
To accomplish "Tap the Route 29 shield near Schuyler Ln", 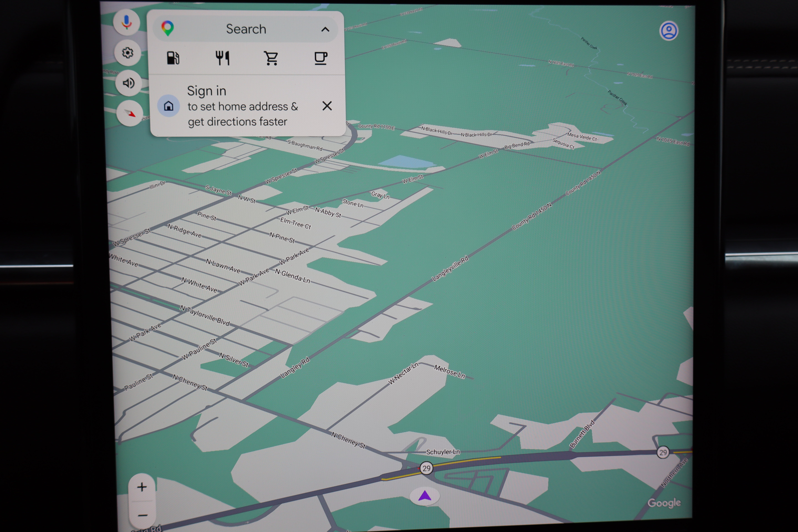I will (x=426, y=469).
